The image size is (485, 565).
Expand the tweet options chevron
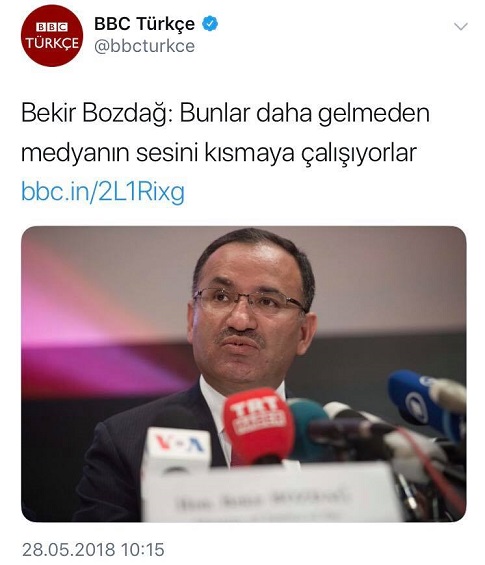tap(460, 26)
